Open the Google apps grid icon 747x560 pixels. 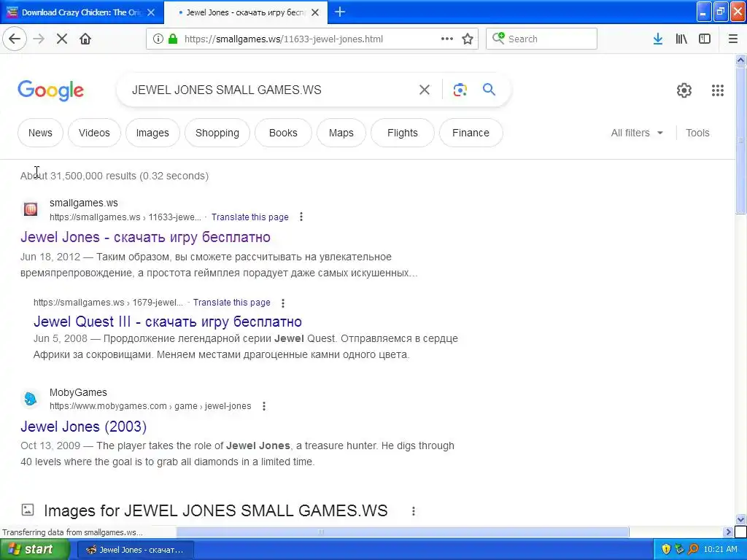point(718,90)
